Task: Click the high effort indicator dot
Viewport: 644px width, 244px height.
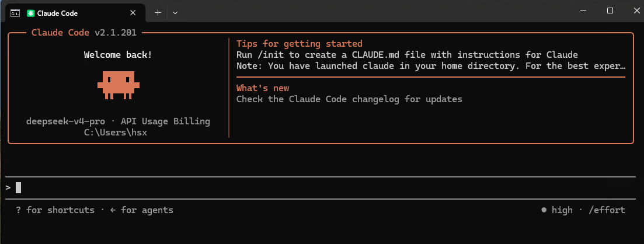Action: [544, 210]
